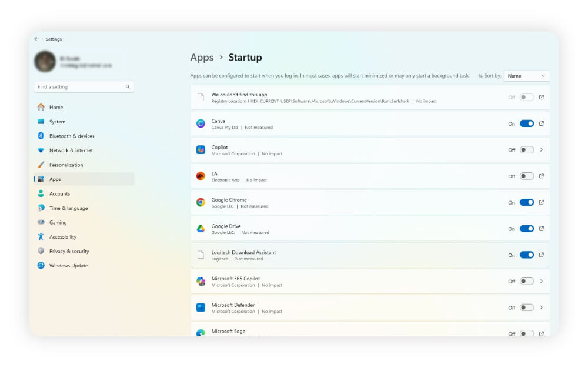
Task: Click the Startup page heading
Action: pyautogui.click(x=245, y=58)
